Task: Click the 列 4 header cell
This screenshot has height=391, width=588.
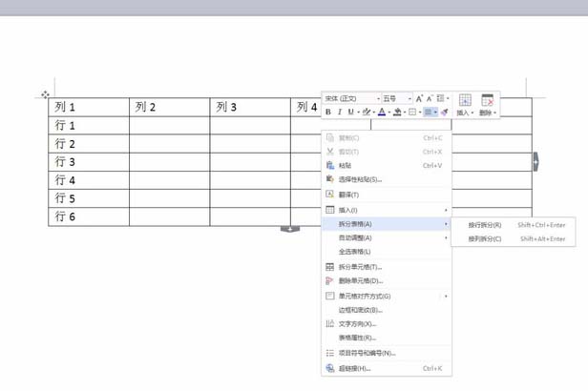Action: click(306, 107)
